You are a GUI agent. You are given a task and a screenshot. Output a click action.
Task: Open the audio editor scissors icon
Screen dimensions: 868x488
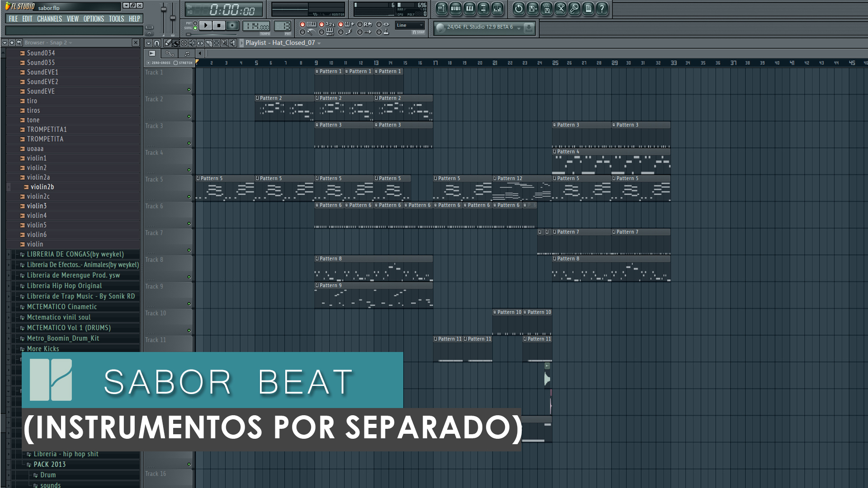[561, 9]
